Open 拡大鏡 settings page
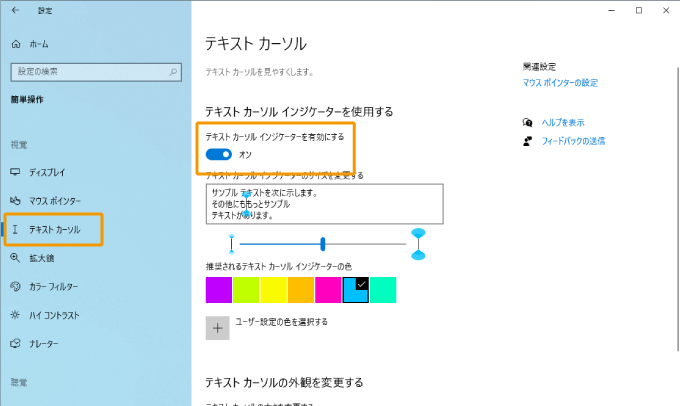680x406 pixels. click(42, 258)
